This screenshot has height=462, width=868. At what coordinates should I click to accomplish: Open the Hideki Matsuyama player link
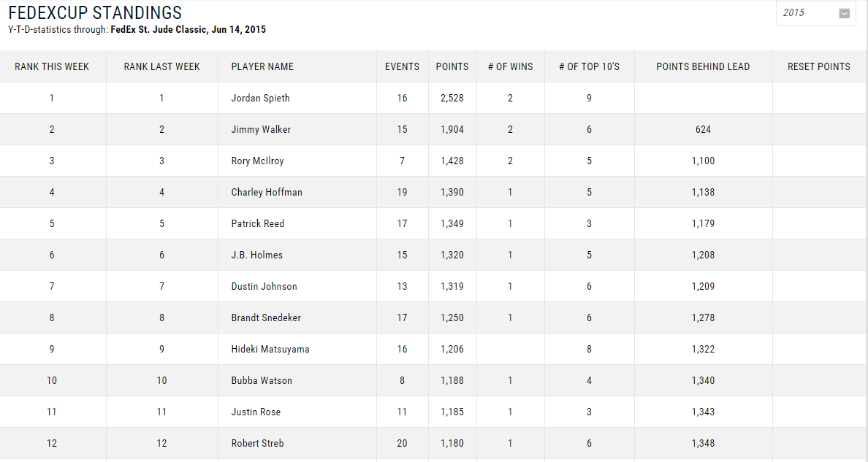[x=270, y=349]
